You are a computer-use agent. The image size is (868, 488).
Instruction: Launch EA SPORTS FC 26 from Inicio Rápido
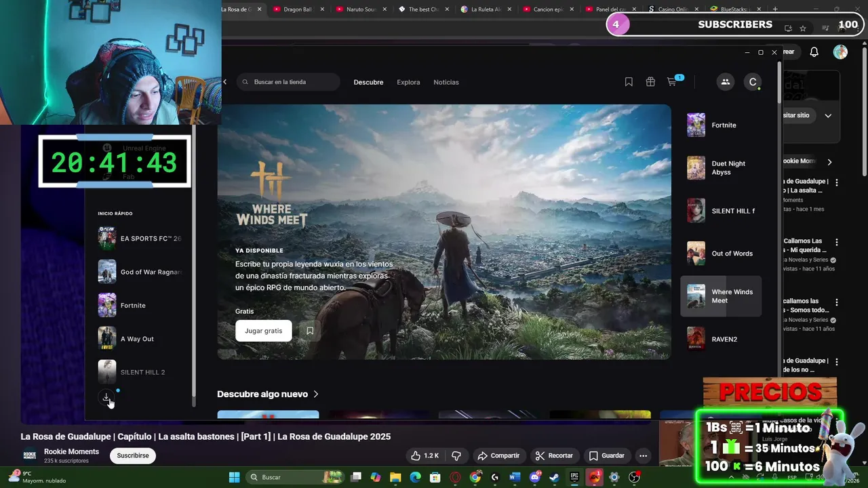pyautogui.click(x=140, y=239)
